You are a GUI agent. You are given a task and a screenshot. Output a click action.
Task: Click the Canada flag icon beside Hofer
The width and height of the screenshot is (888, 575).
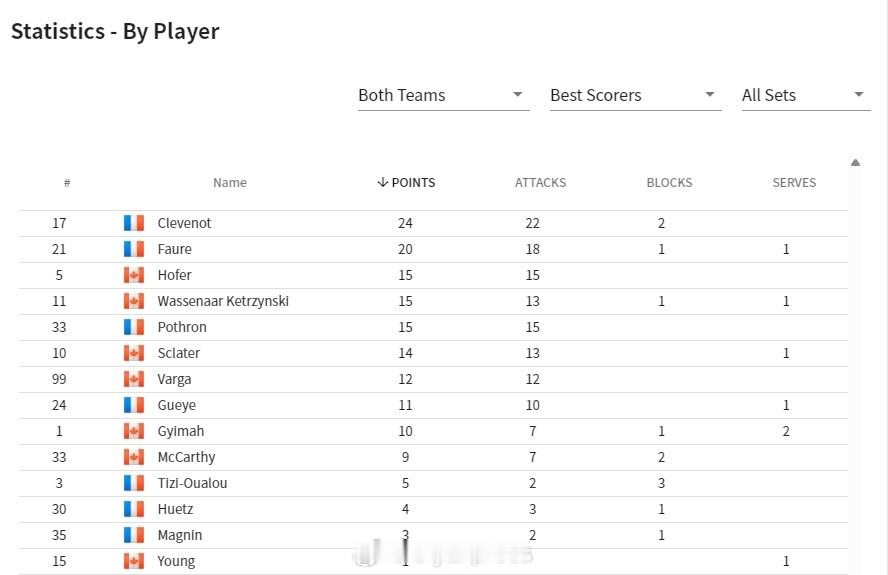(x=134, y=275)
